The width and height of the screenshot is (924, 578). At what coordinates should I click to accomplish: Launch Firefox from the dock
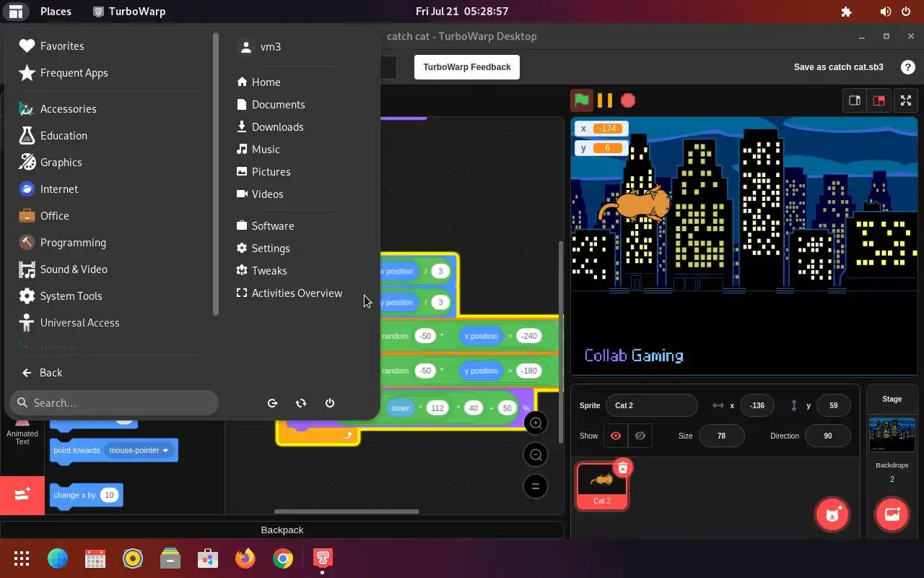click(245, 558)
